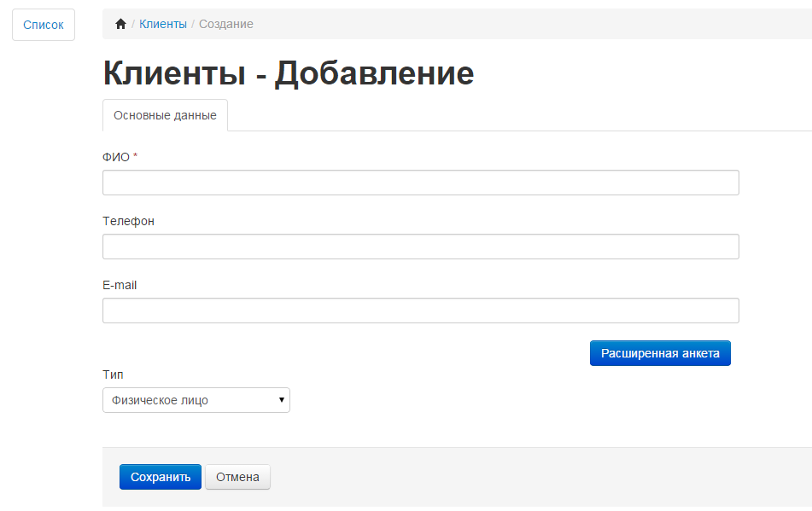This screenshot has height=511, width=812.
Task: Save the client with Сохранить
Action: [161, 477]
